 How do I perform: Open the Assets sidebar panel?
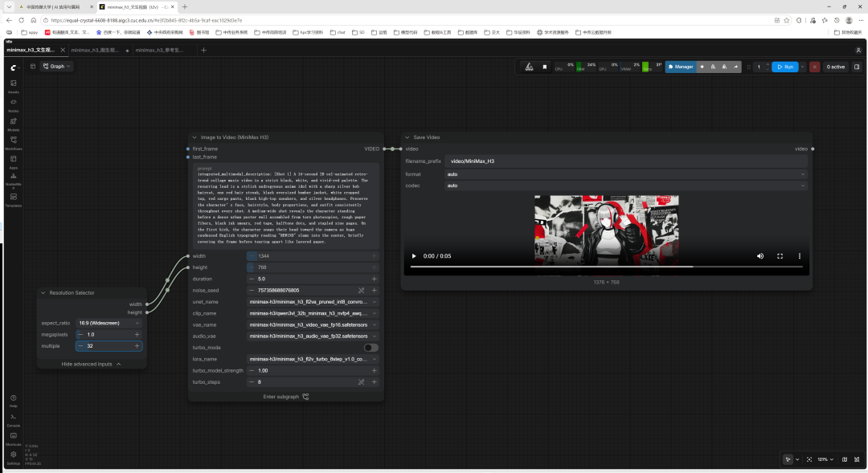click(14, 85)
